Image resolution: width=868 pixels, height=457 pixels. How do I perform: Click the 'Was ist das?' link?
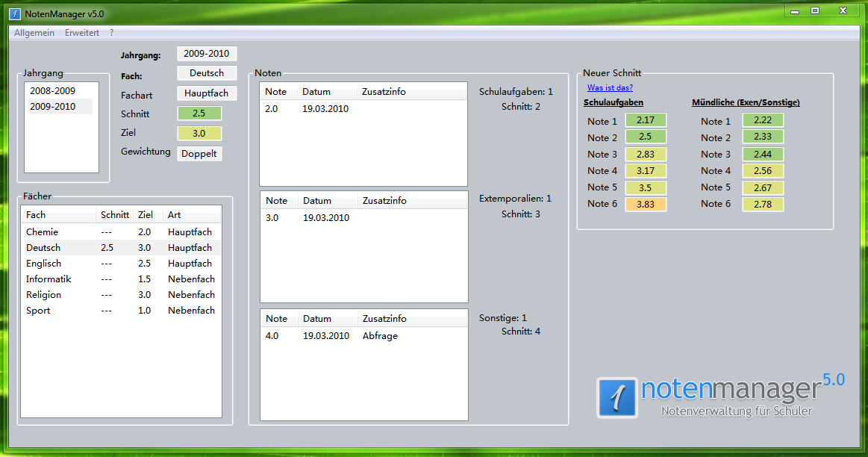pyautogui.click(x=610, y=88)
